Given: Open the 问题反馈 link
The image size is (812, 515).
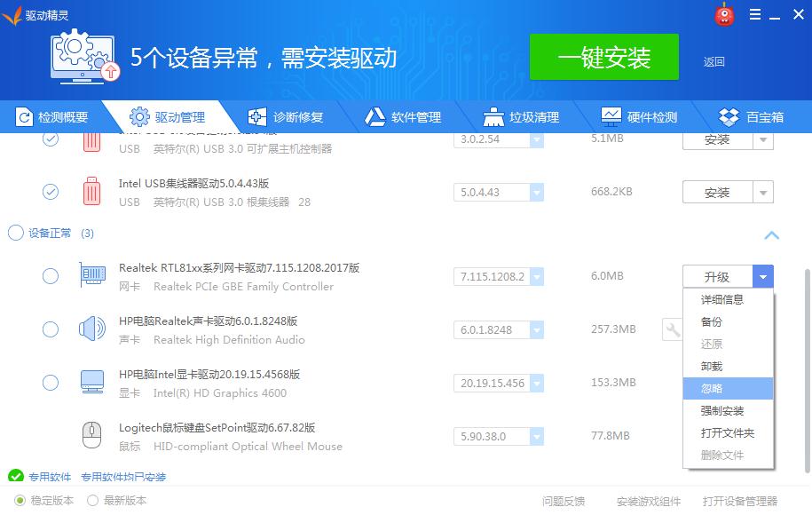Looking at the screenshot, I should [x=564, y=501].
